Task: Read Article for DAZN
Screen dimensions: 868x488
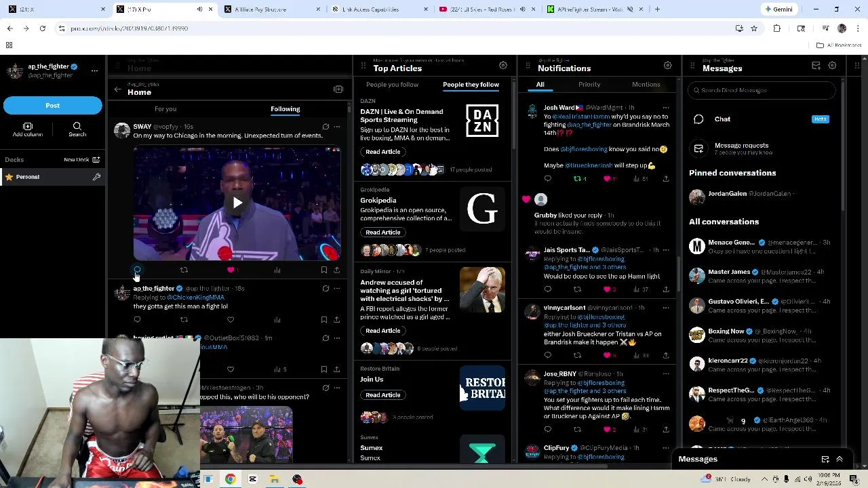Action: (383, 152)
